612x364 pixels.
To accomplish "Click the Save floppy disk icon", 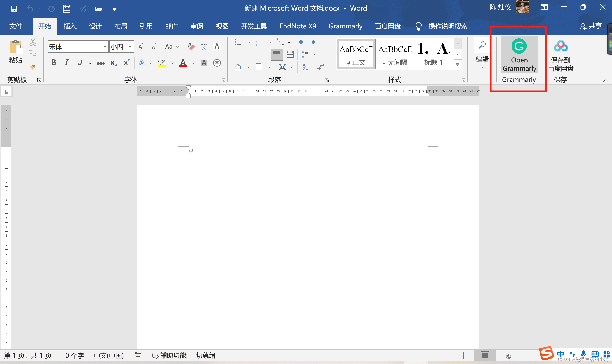I will tap(14, 9).
